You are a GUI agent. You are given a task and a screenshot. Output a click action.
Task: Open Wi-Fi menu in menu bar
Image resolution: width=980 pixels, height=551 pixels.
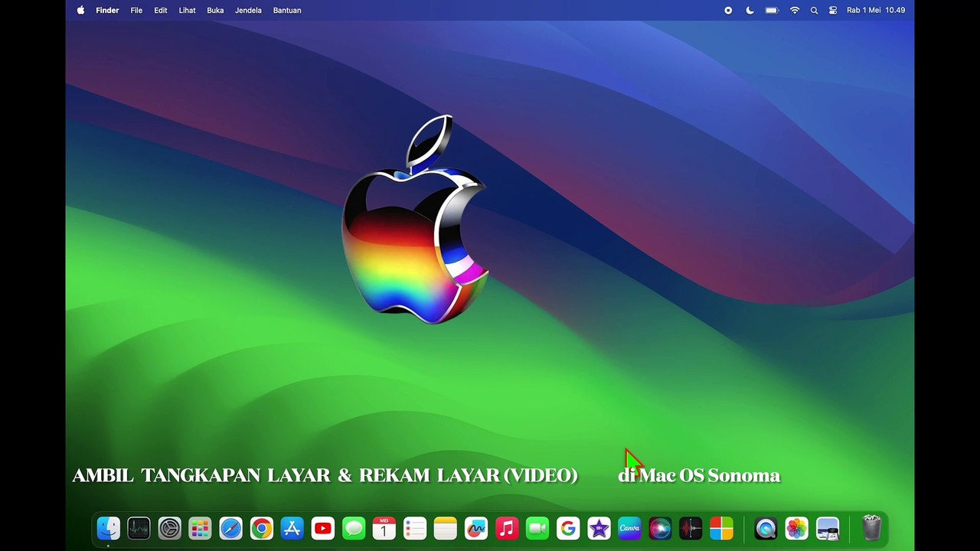click(795, 10)
